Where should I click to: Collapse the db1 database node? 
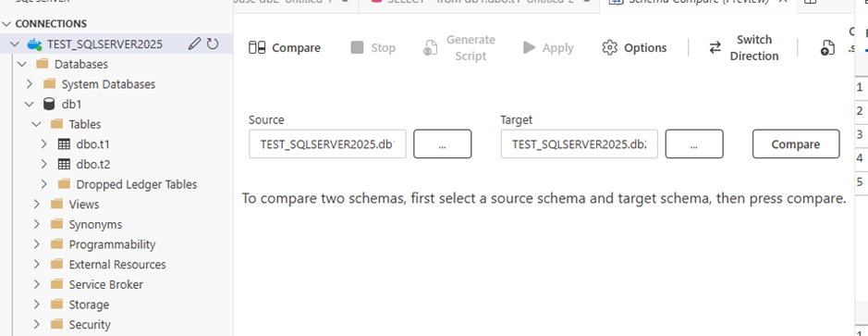point(30,105)
